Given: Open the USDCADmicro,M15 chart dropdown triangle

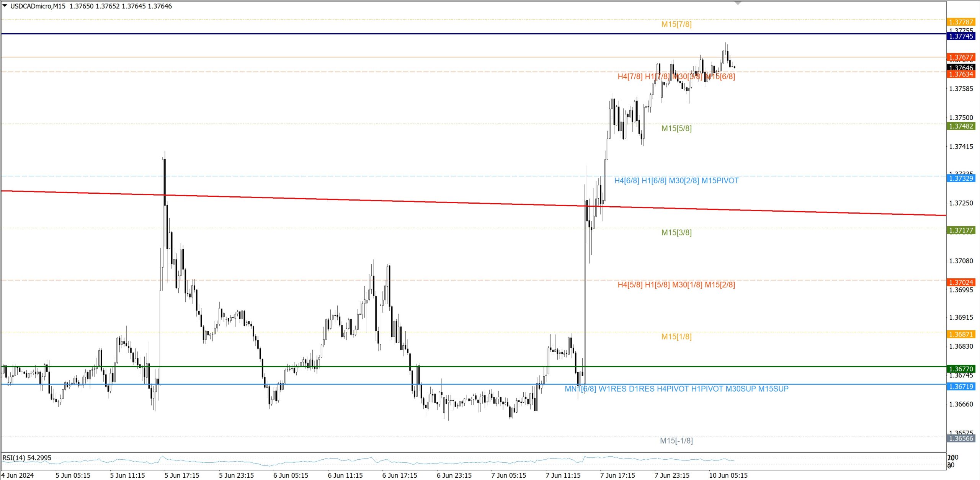Looking at the screenshot, I should coord(5,6).
